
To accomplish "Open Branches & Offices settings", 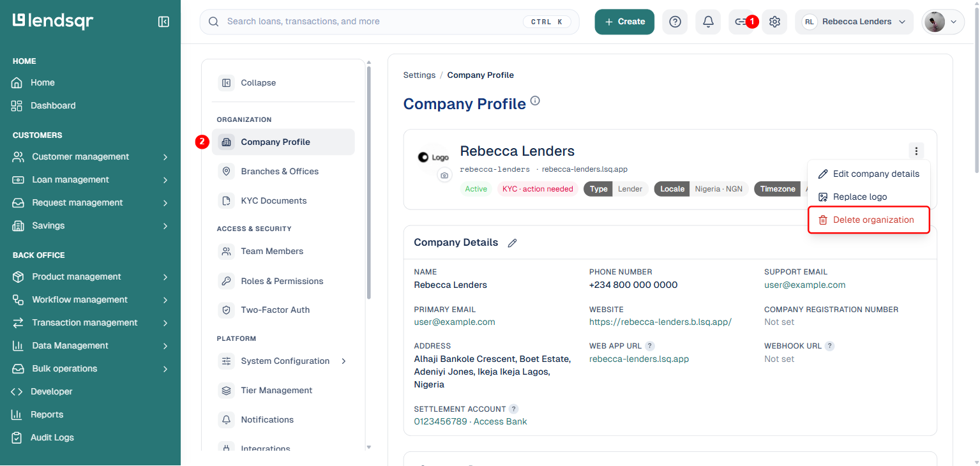I will (283, 172).
